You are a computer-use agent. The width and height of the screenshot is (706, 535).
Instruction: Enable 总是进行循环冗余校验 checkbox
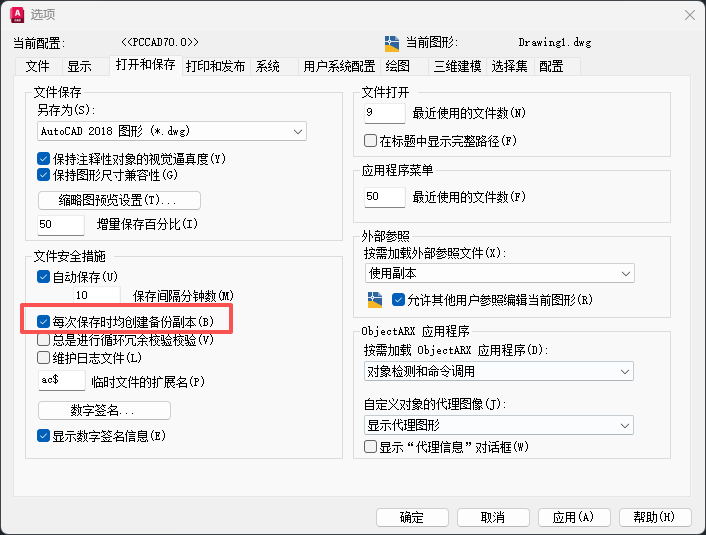click(x=43, y=340)
